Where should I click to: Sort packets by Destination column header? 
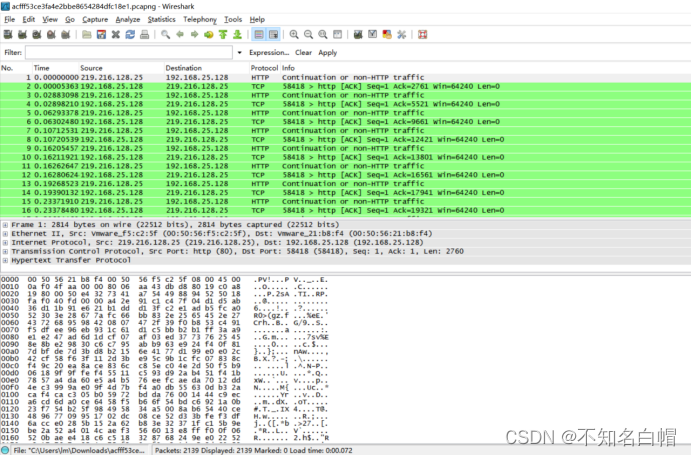[x=207, y=68]
